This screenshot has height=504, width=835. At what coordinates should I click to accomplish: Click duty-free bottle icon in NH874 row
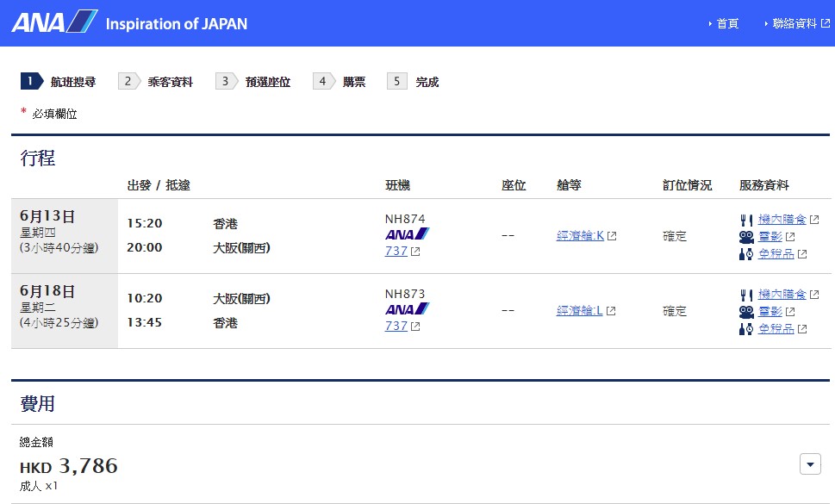(x=746, y=254)
